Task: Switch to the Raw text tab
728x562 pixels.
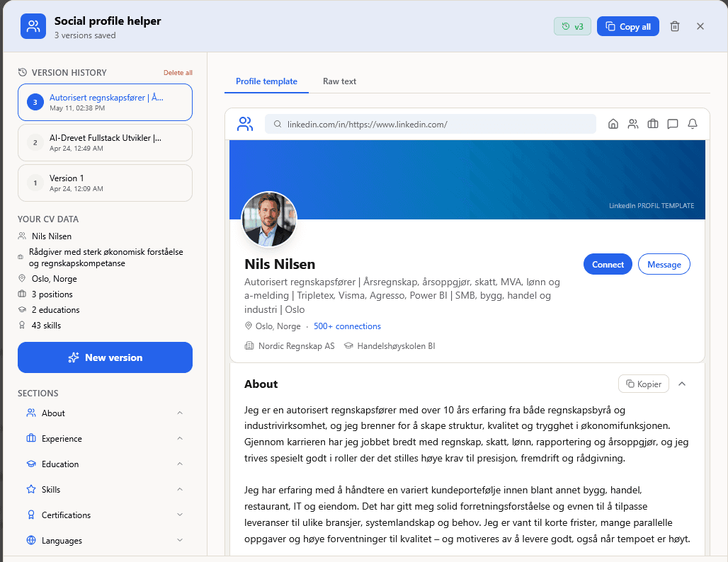Action: pyautogui.click(x=339, y=81)
